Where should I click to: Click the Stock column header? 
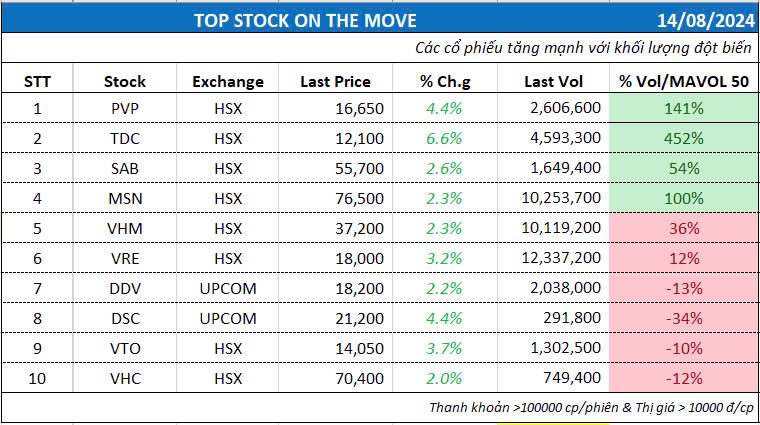coord(124,82)
